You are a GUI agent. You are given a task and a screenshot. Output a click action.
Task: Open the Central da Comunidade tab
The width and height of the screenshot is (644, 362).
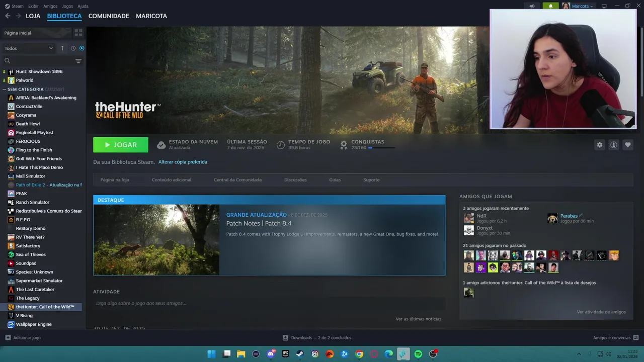coord(237,180)
